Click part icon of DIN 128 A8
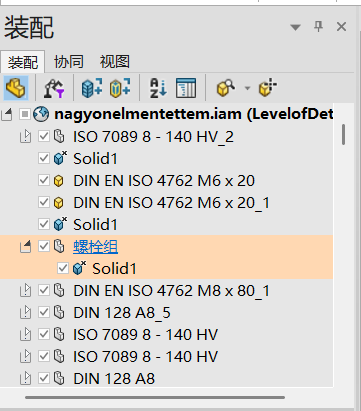The height and width of the screenshot is (411, 361). tap(59, 378)
